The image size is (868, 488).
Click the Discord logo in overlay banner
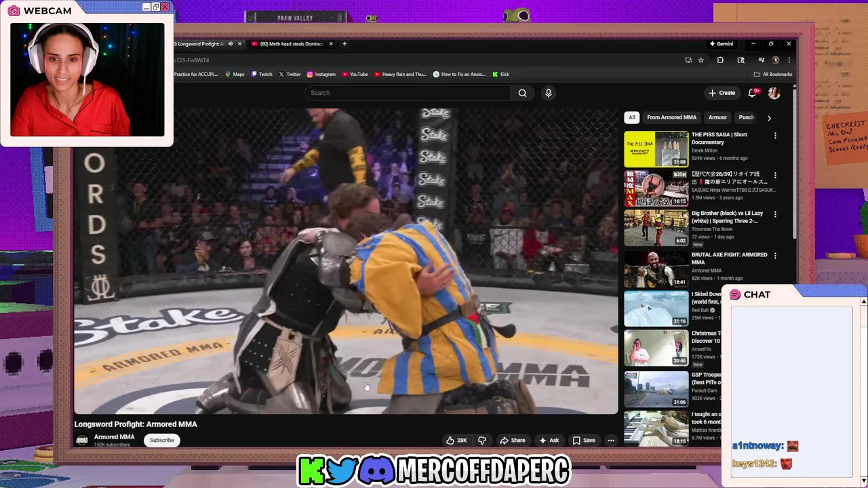point(378,470)
